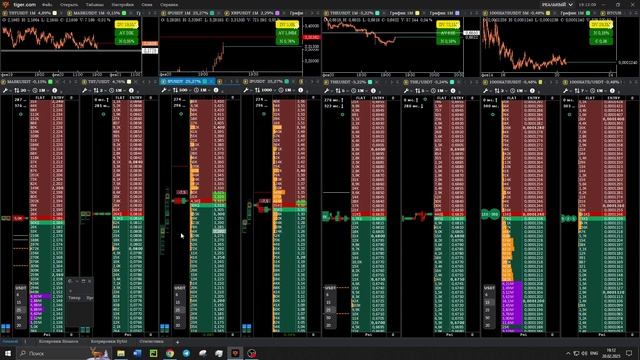Select volume preset 6 in IPUSDT 500 USDT panel

[178, 295]
